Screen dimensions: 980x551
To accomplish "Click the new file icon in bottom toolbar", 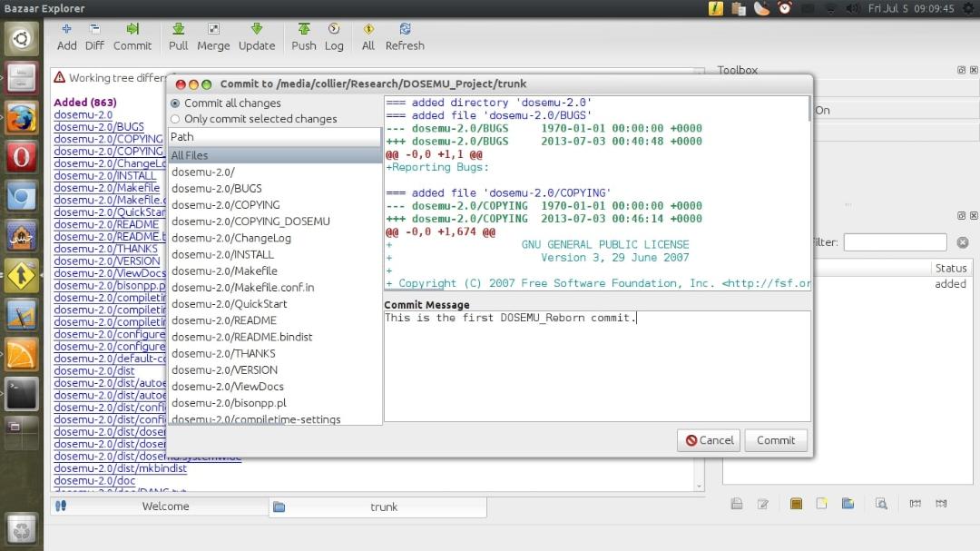I will [821, 504].
